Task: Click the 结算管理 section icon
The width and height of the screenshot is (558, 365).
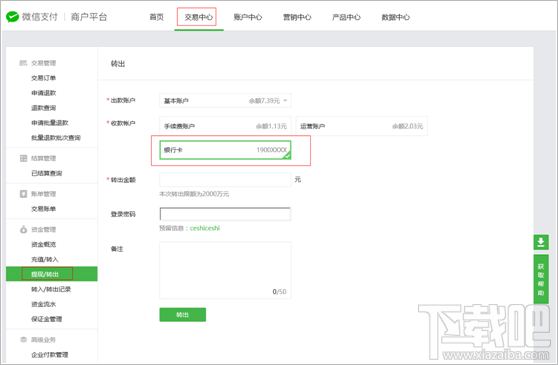Action: pyautogui.click(x=23, y=158)
